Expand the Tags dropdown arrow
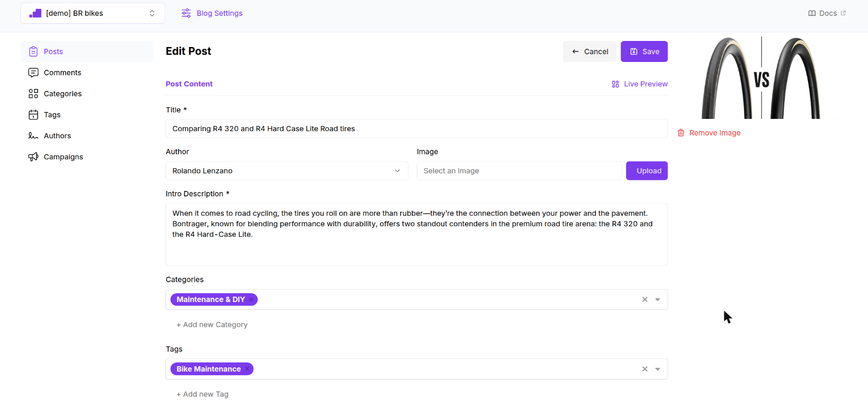Screen dimensions: 868x405 [658, 369]
